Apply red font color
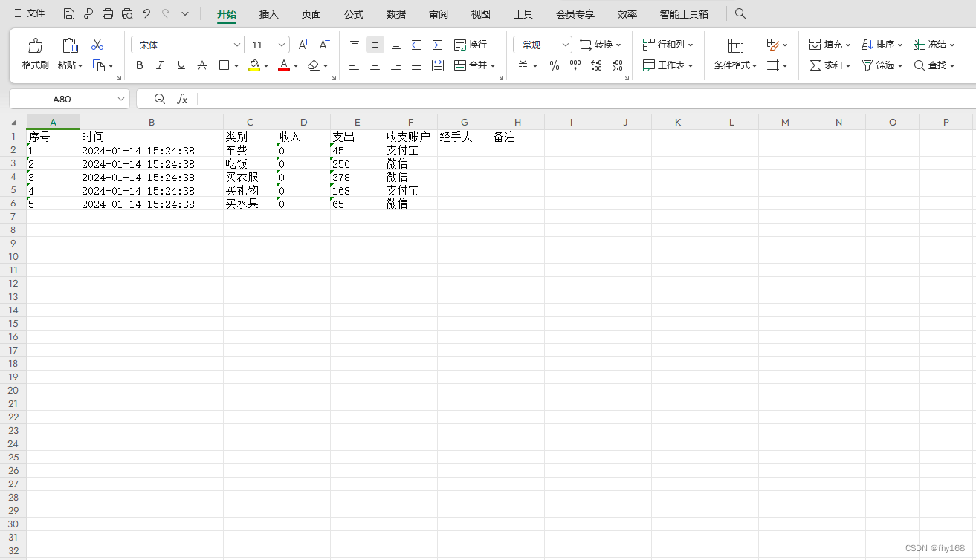 coord(284,65)
